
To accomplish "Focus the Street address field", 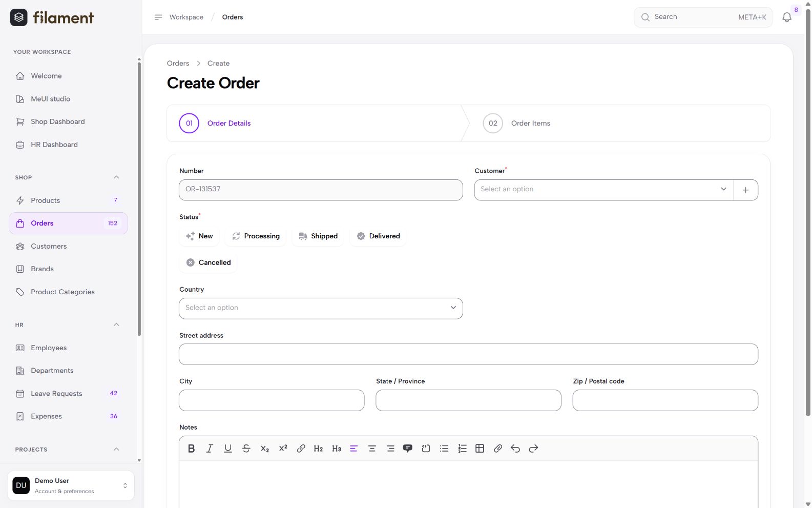I will [468, 354].
